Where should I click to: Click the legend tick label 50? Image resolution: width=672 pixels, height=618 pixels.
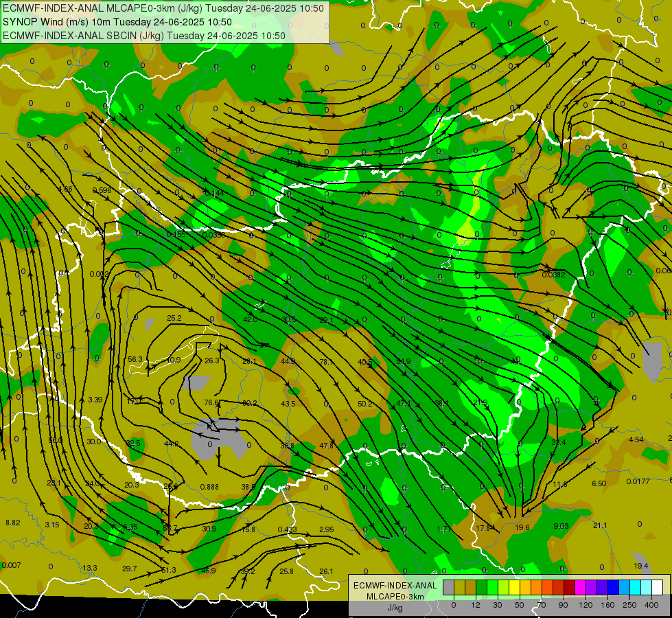coord(520,605)
